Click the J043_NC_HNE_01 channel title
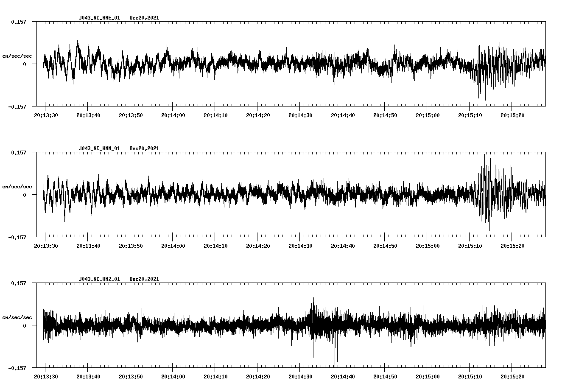 (99, 18)
